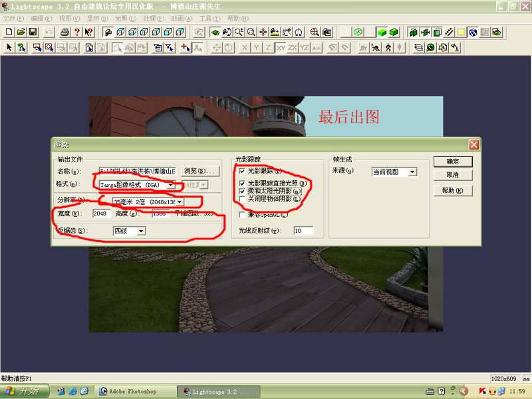
Task: Click the 光线反射级 value field
Action: 303,231
